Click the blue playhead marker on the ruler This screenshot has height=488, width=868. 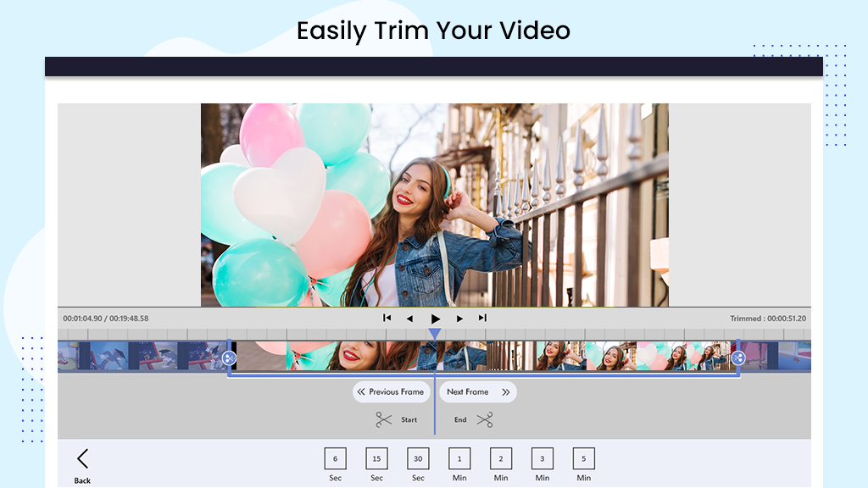[435, 334]
